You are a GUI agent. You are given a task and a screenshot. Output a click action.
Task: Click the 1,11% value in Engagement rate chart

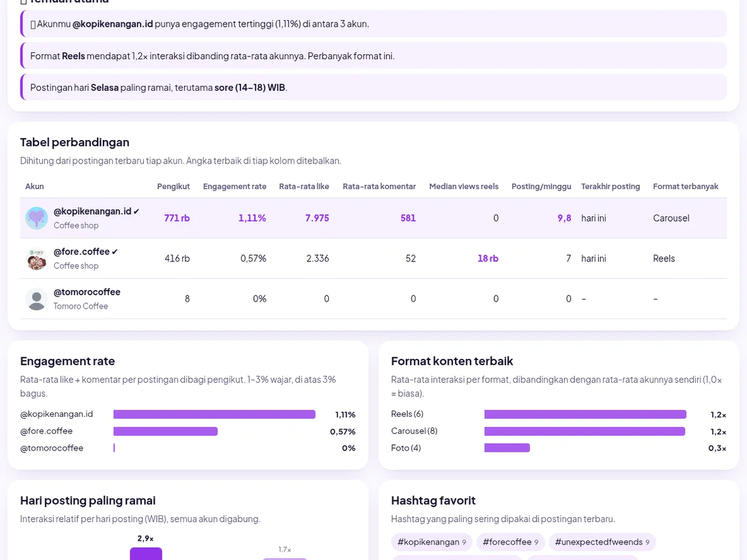point(345,414)
